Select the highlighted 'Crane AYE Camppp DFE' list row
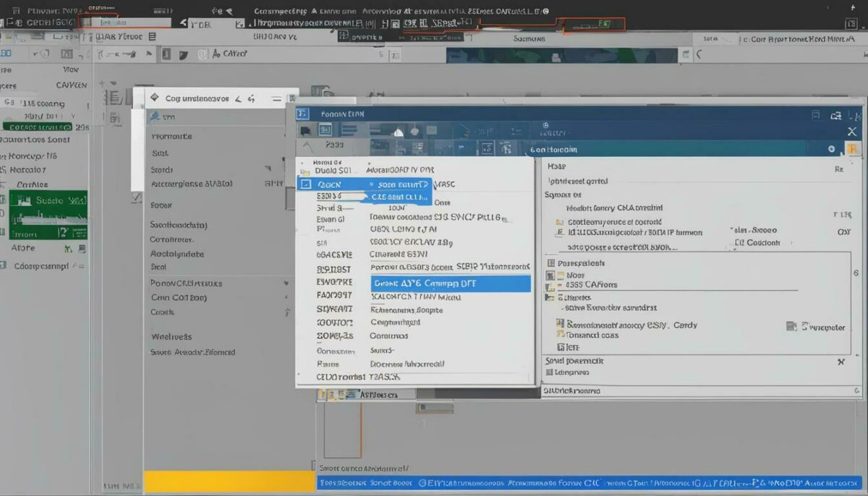 point(451,283)
